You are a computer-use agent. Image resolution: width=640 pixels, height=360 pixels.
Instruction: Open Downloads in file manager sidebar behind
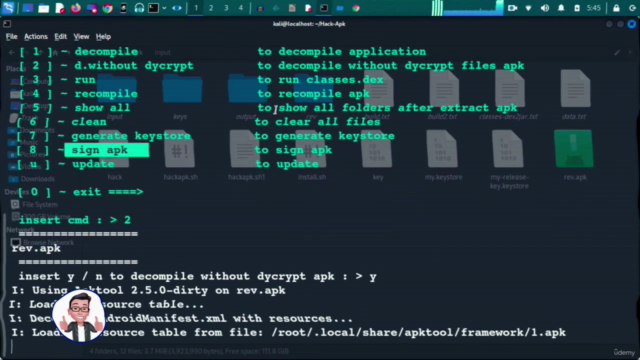(x=32, y=179)
